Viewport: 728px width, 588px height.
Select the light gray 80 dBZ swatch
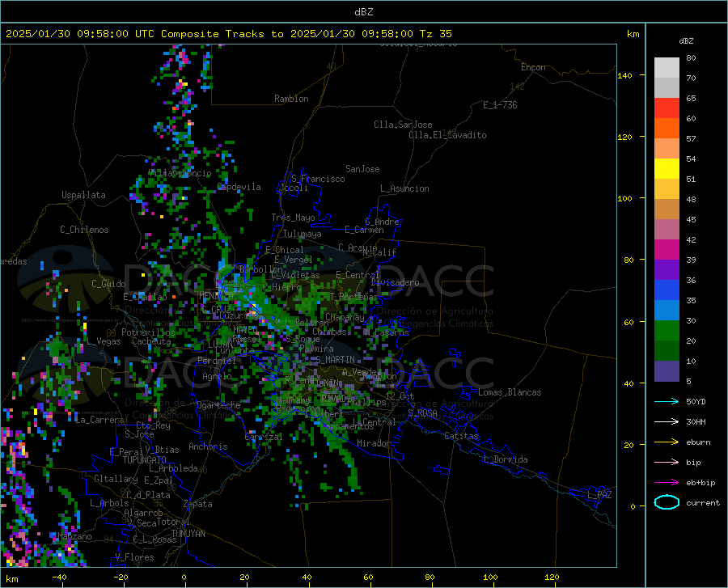[667, 68]
